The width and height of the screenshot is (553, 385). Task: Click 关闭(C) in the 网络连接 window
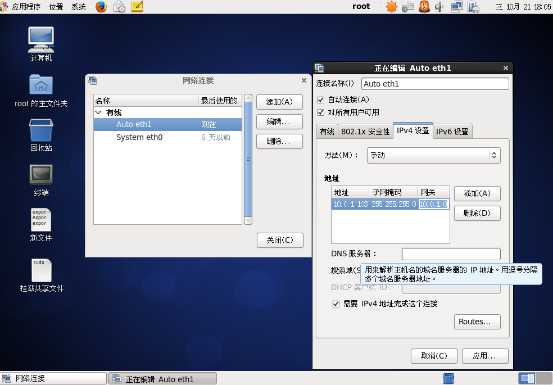point(280,240)
